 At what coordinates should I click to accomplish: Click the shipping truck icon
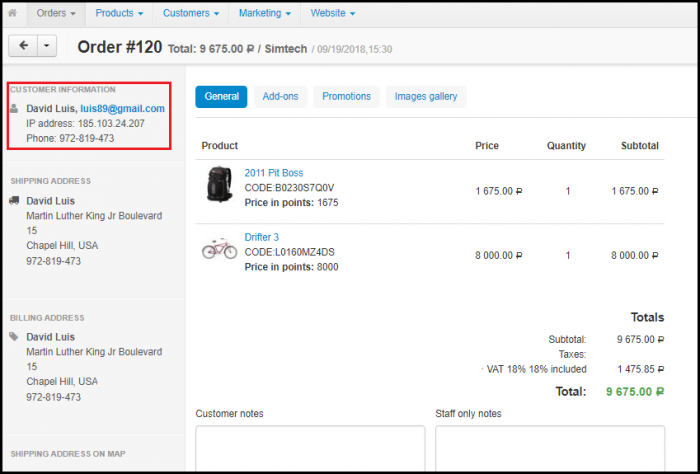tap(14, 200)
